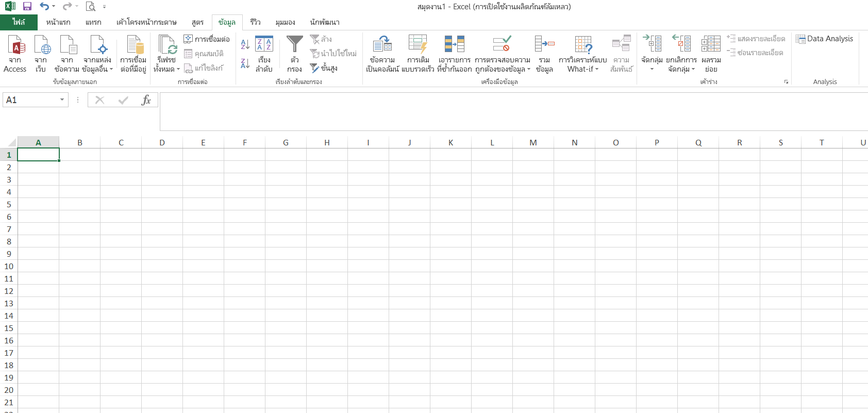Switch to the Review tab

(x=255, y=22)
